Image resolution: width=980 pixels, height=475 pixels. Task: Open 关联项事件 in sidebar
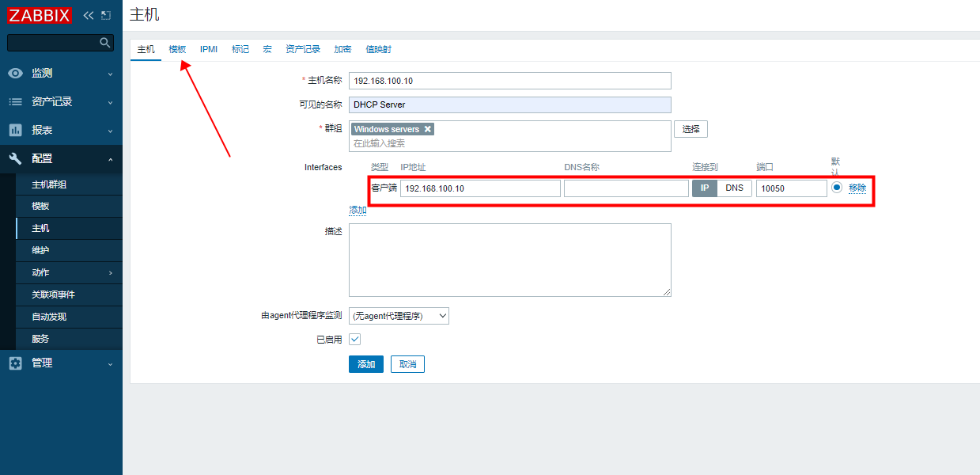point(69,294)
